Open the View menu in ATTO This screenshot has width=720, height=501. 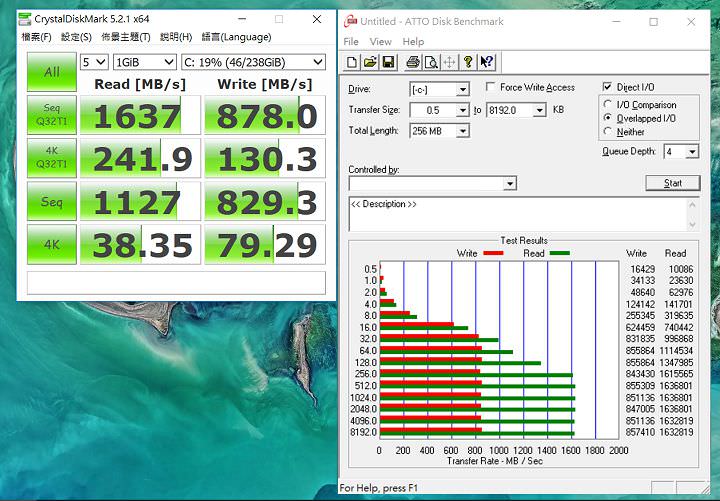[x=381, y=42]
